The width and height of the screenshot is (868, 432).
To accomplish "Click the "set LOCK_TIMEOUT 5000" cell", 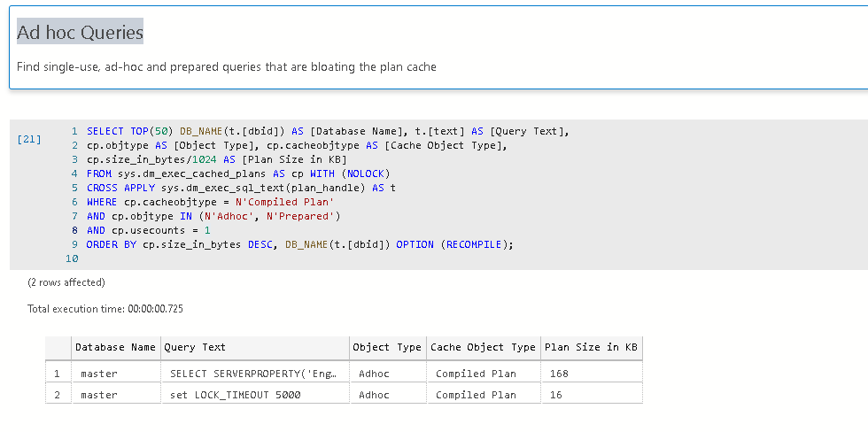I will point(235,395).
